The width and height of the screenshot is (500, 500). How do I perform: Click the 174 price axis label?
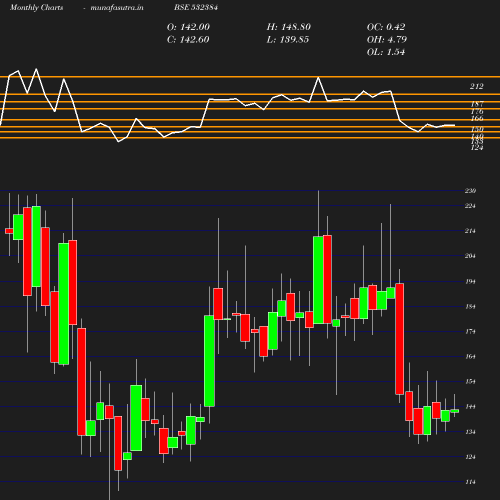point(470,331)
